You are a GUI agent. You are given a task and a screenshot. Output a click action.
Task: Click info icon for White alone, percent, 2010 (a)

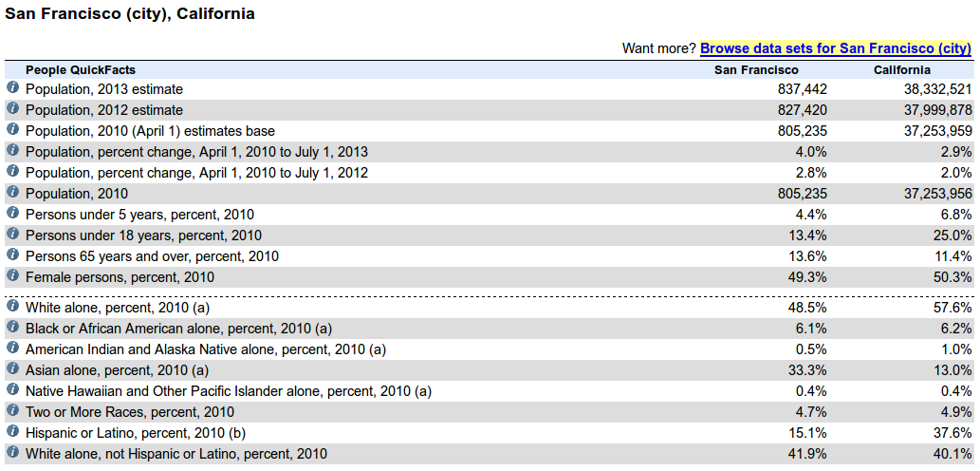[13, 306]
